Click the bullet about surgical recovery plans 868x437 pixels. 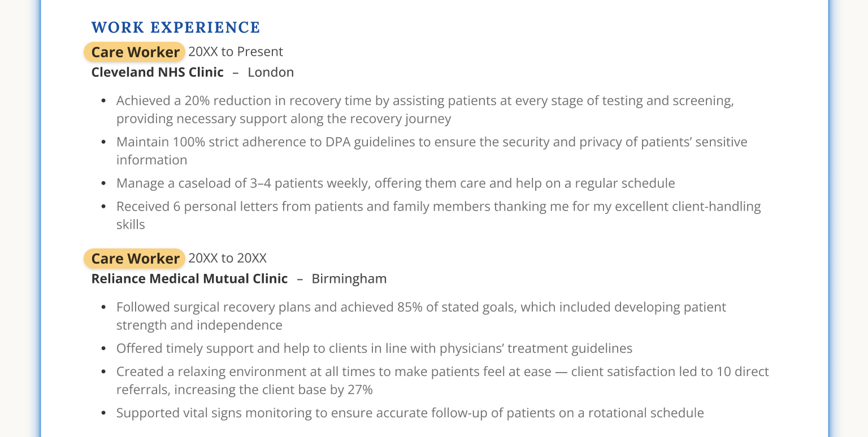click(x=421, y=307)
